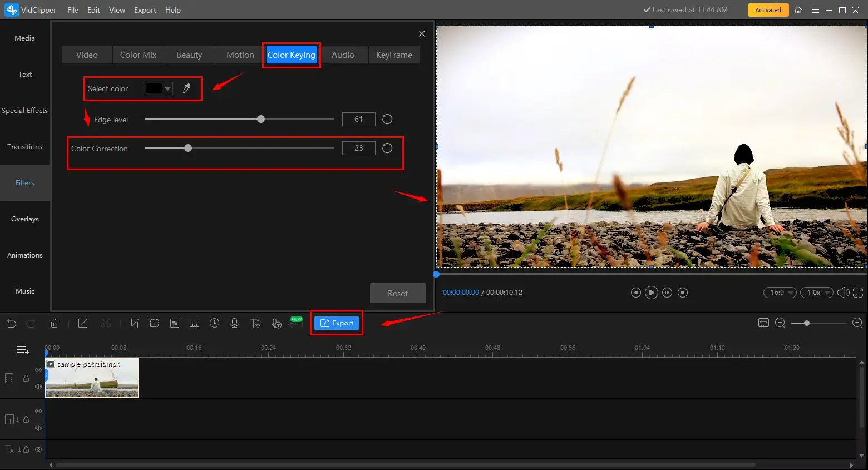
Task: Delete the selected clip with trash icon
Action: pyautogui.click(x=54, y=323)
